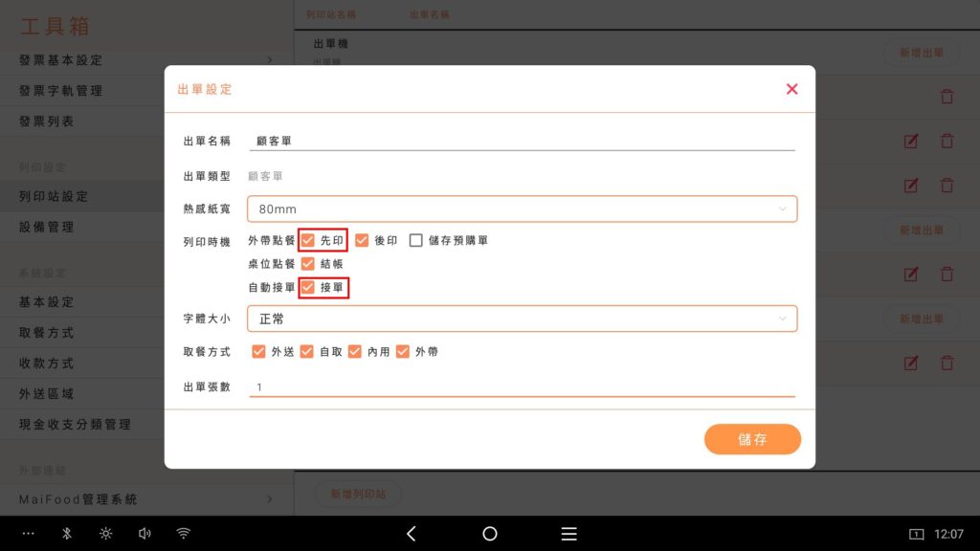Uncheck the 外送 pickup method checkbox
The width and height of the screenshot is (980, 551).
tap(258, 352)
